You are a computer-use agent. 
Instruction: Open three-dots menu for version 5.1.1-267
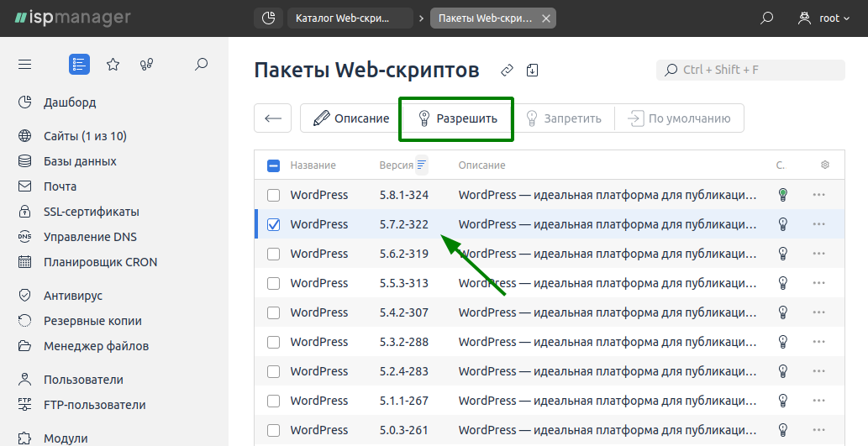818,401
